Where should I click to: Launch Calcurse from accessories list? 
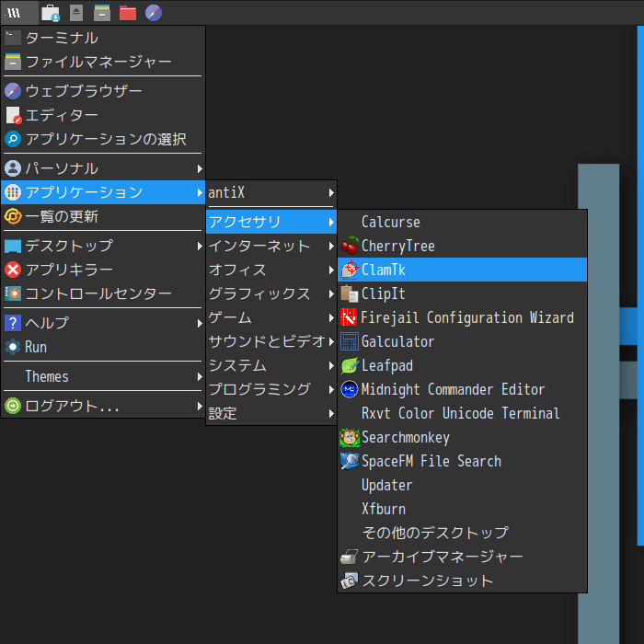tap(462, 223)
